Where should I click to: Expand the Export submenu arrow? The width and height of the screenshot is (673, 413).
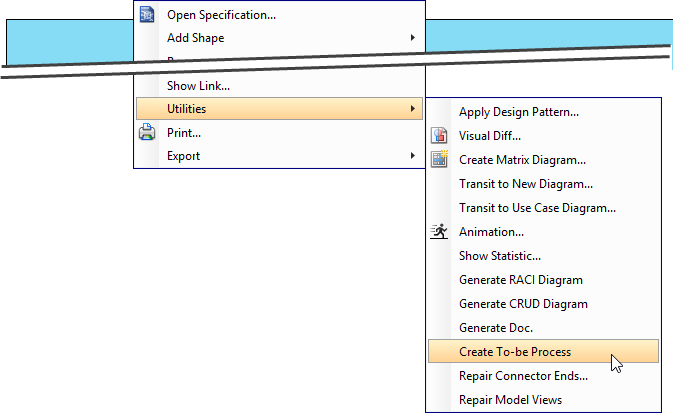pos(413,156)
